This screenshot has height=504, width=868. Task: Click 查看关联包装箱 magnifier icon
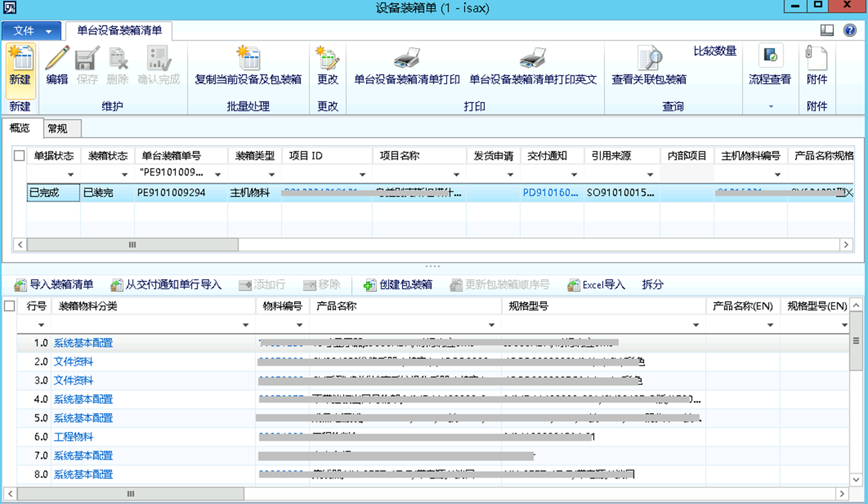click(649, 59)
